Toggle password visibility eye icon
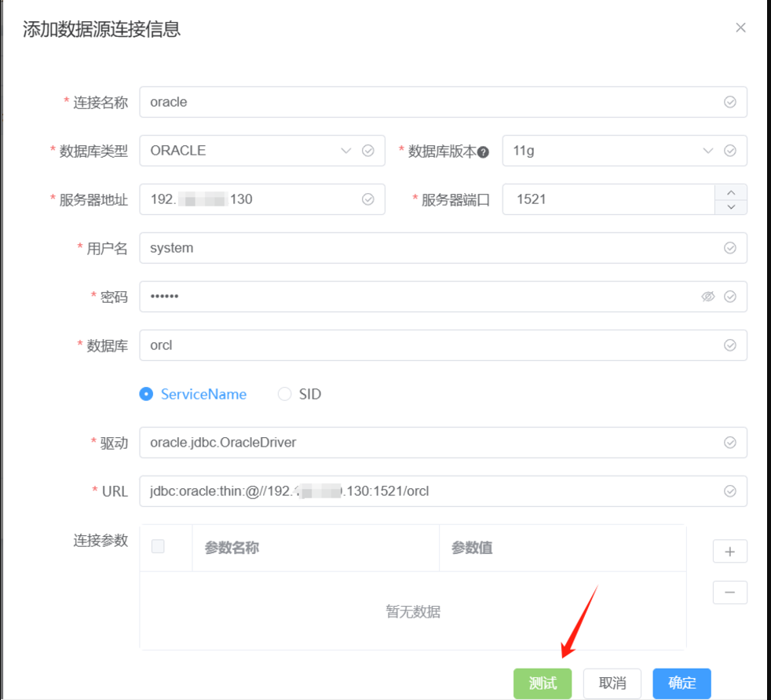771x700 pixels. pos(707,297)
